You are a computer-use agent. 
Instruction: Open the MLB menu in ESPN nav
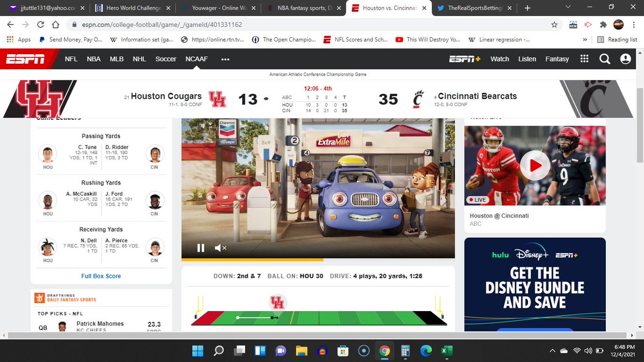tap(117, 59)
